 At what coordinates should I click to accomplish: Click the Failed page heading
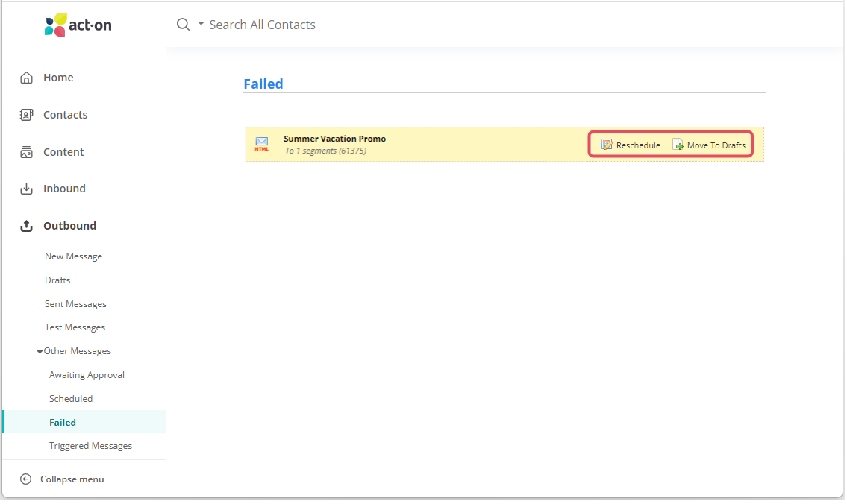coord(263,84)
